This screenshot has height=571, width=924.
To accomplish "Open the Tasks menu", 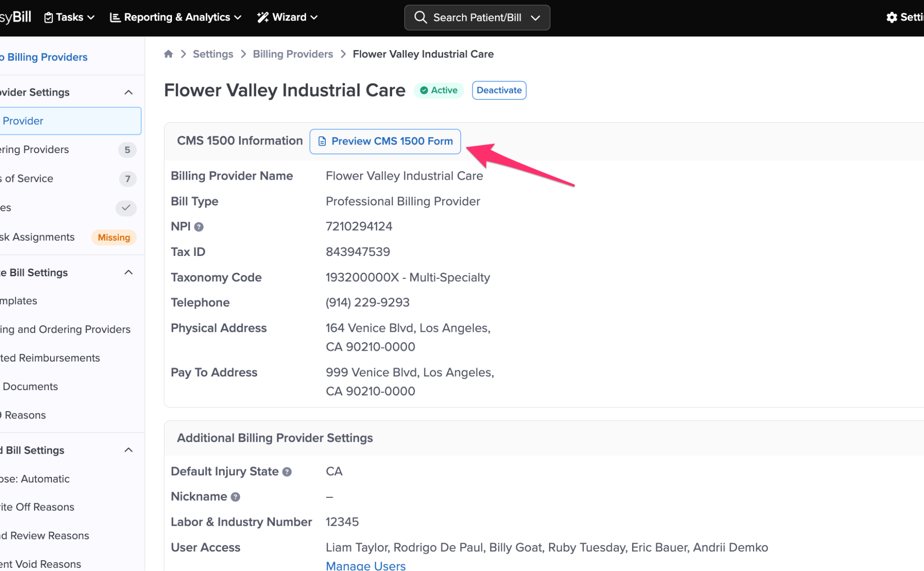I will (x=69, y=18).
